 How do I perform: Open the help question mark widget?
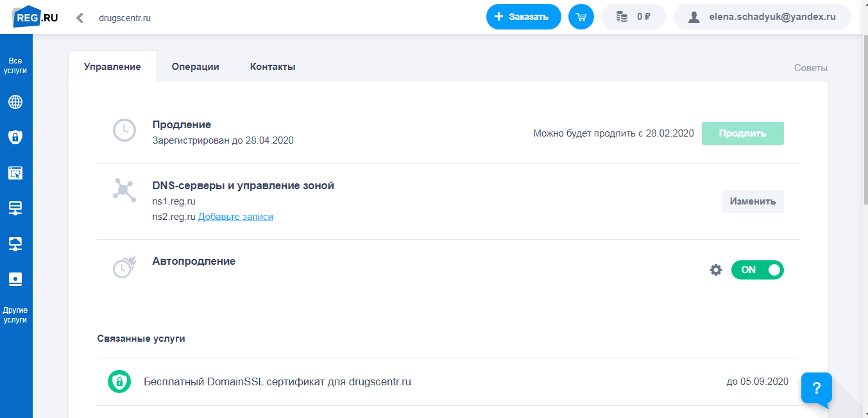[817, 389]
